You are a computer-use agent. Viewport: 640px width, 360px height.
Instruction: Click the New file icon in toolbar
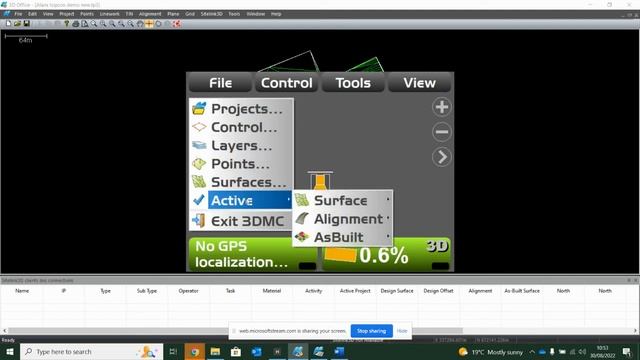[x=8, y=24]
